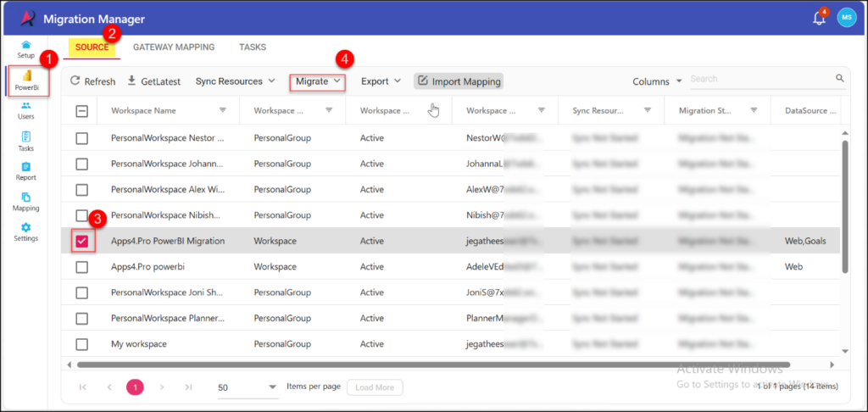Click the search magnifier icon
This screenshot has width=868, height=412.
tap(840, 78)
